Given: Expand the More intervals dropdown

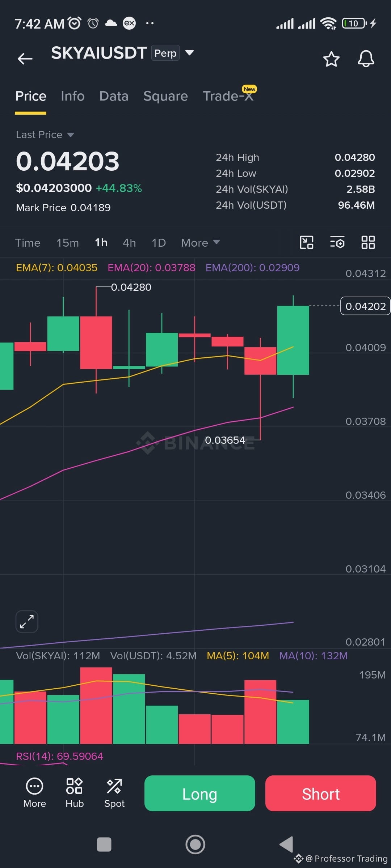Looking at the screenshot, I should tap(200, 243).
